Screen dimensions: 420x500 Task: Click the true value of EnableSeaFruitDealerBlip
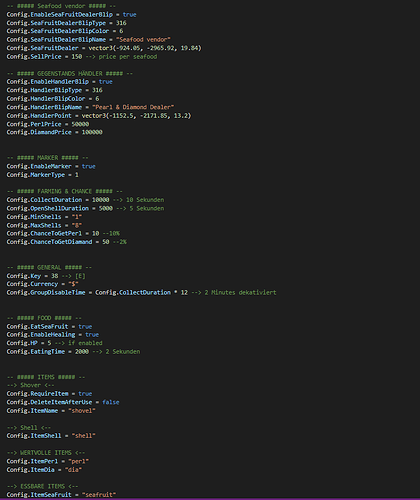coord(129,15)
